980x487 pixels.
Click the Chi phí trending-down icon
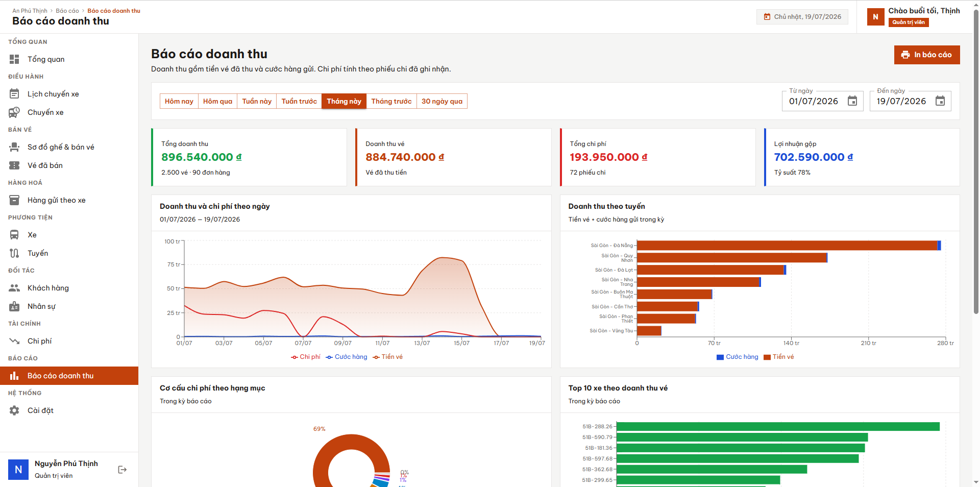[14, 341]
